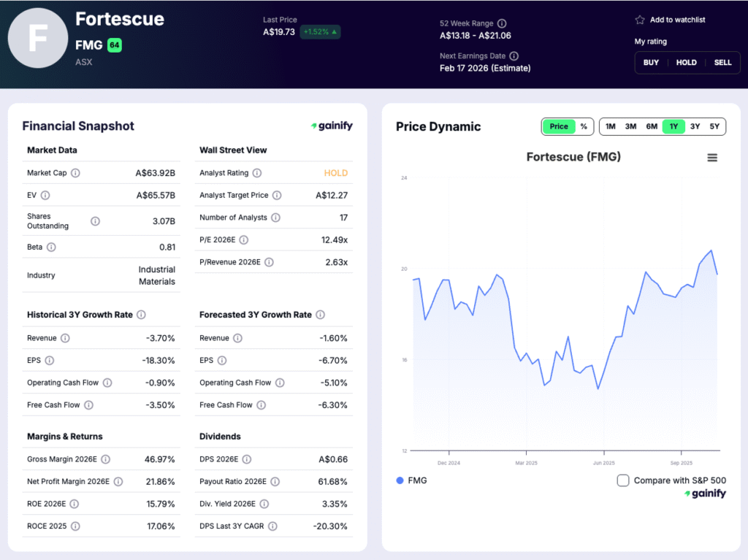This screenshot has height=560, width=748.
Task: Click the watchlist star icon
Action: [x=639, y=20]
